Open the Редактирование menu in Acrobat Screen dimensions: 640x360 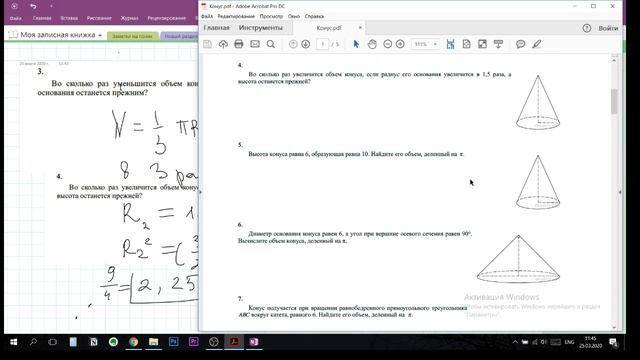(236, 16)
